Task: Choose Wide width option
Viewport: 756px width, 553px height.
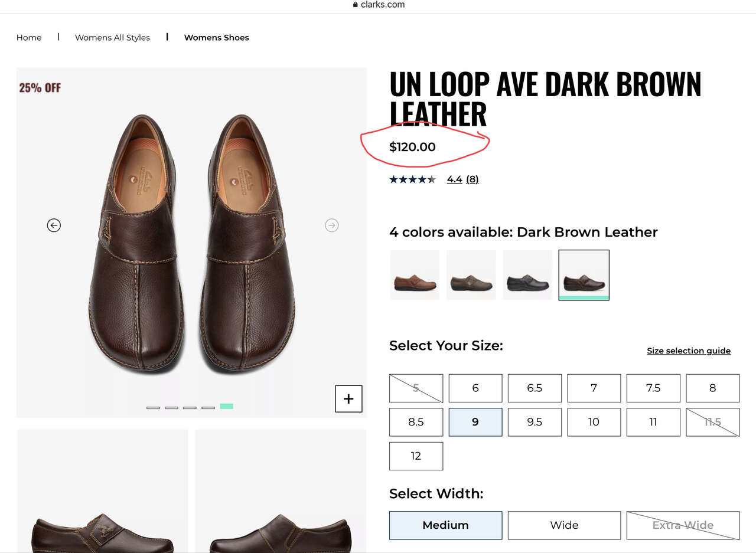Action: 564,525
